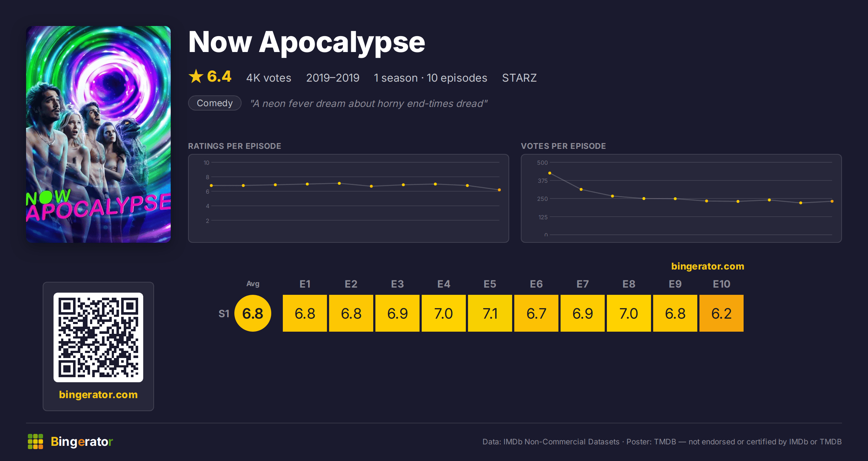Viewport: 868px width, 461px height.
Task: Click the STARZ network label
Action: (x=519, y=78)
